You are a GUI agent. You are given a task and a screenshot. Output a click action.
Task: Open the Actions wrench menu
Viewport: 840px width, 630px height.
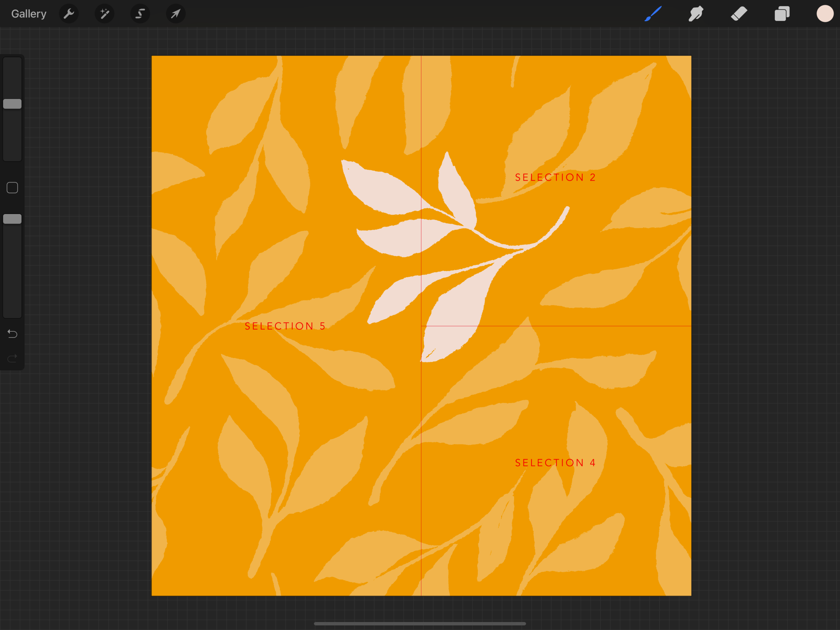coord(69,14)
